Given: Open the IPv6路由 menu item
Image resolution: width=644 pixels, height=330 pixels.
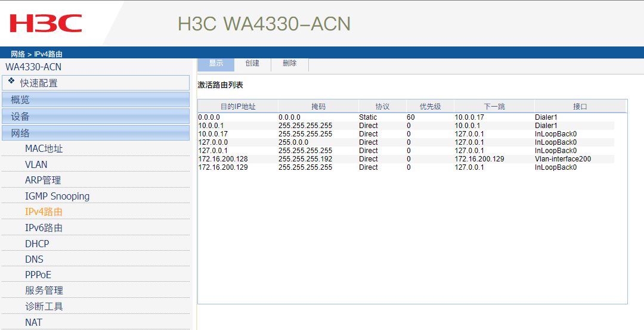Looking at the screenshot, I should pyautogui.click(x=44, y=228).
